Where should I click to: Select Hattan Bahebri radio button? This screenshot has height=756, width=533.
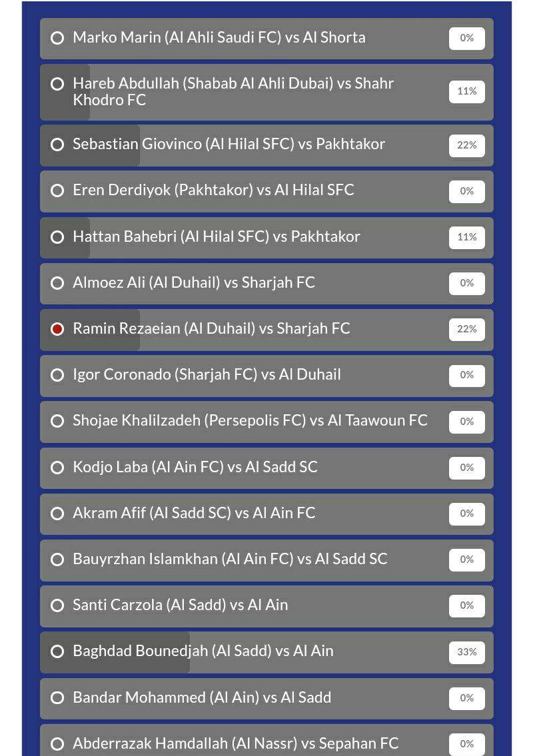click(58, 237)
